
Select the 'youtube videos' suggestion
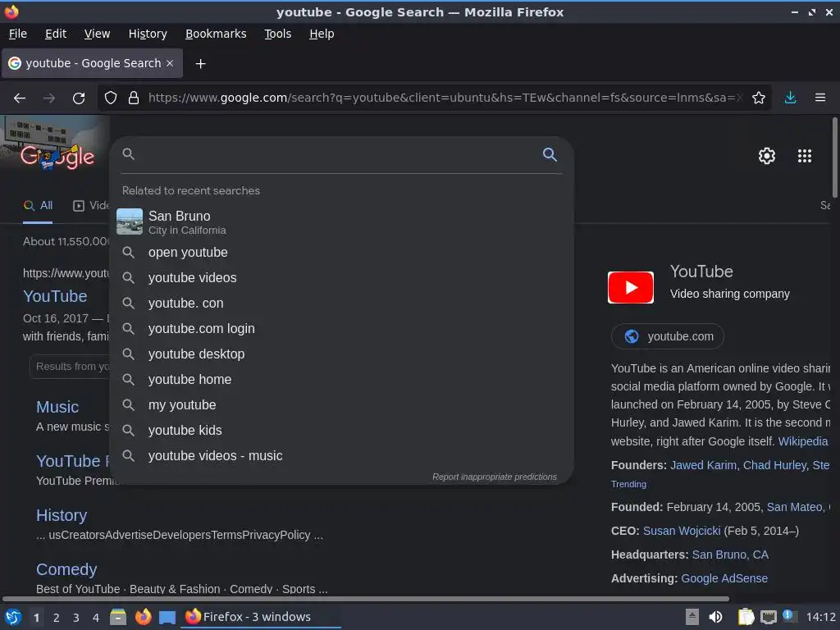[342, 277]
